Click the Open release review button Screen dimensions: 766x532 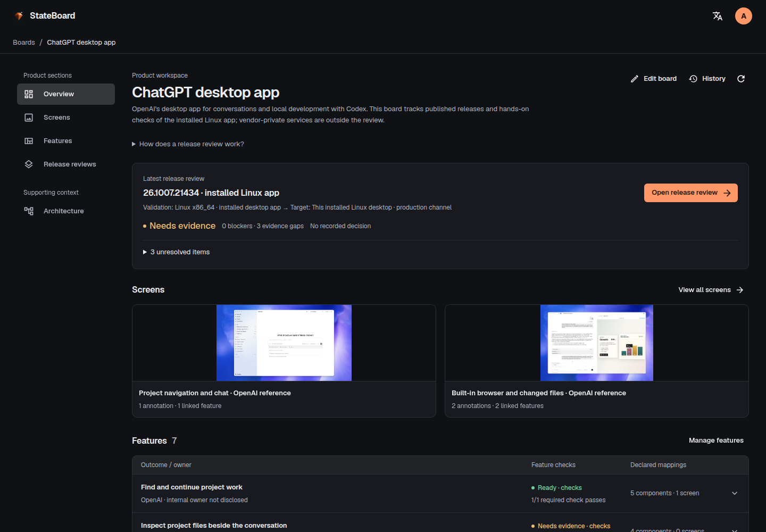point(691,193)
